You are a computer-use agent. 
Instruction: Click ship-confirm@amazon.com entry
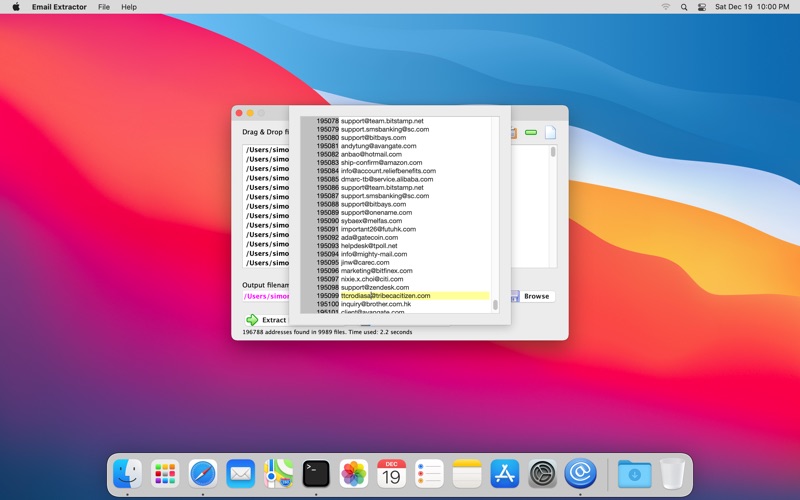[381, 163]
